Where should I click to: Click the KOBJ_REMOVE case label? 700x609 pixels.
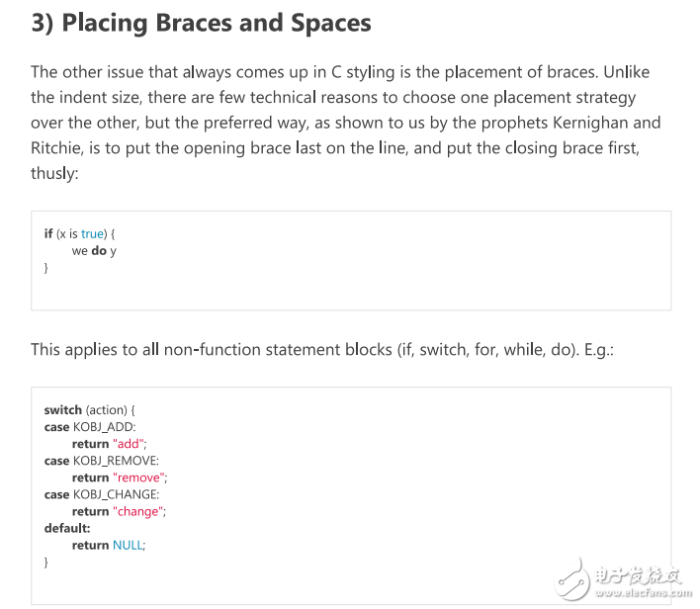[116, 461]
